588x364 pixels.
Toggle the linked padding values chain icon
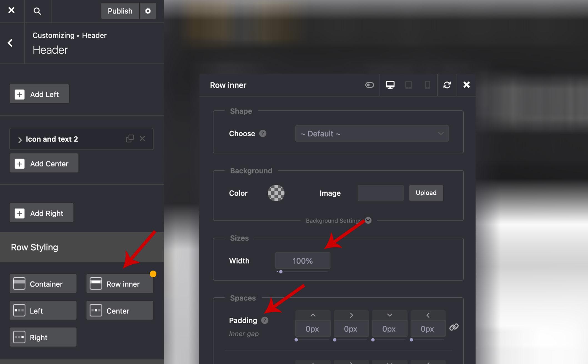[454, 327]
